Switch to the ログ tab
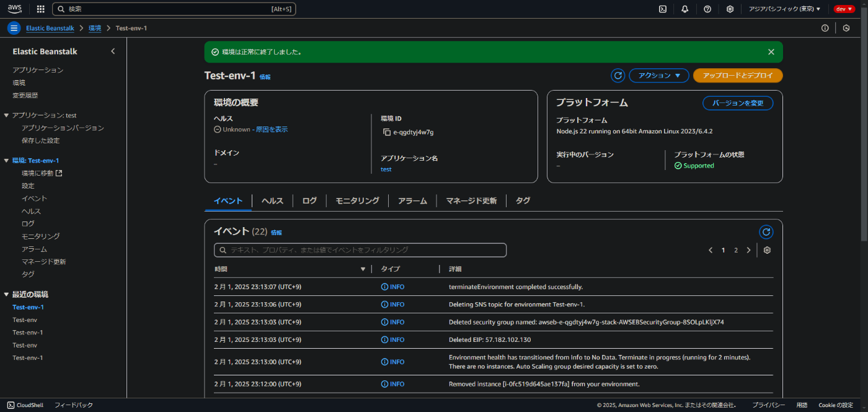This screenshot has width=868, height=412. point(309,201)
